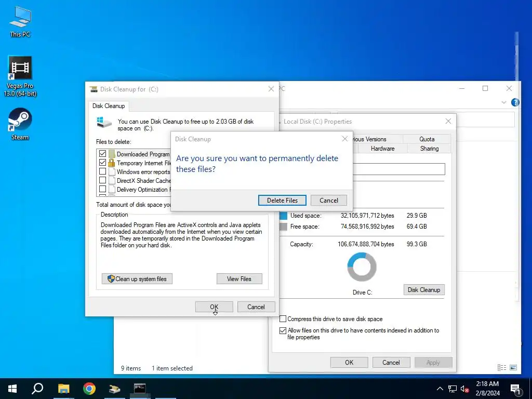This screenshot has width=532, height=399.
Task: Open the taskbar clock and date
Action: [x=487, y=389]
